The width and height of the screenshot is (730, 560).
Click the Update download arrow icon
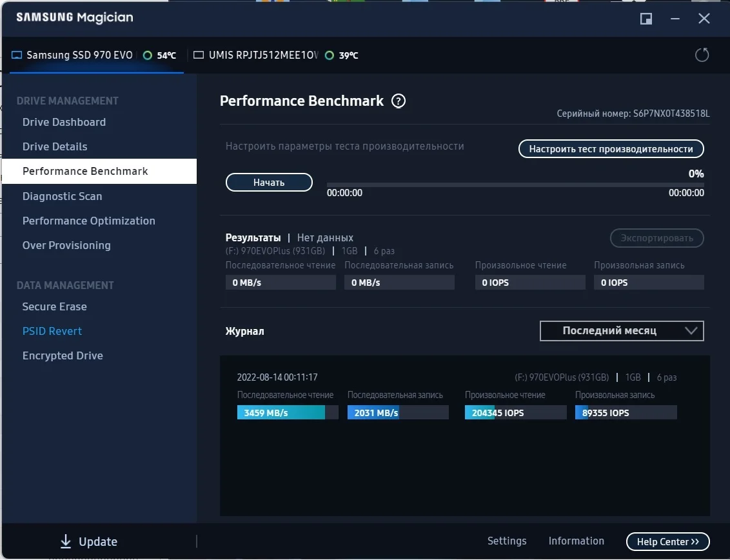66,541
